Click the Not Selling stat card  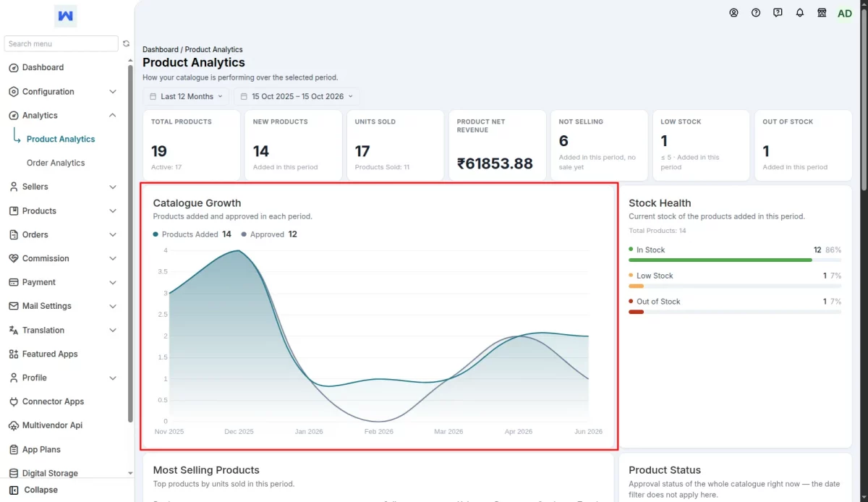pyautogui.click(x=599, y=145)
